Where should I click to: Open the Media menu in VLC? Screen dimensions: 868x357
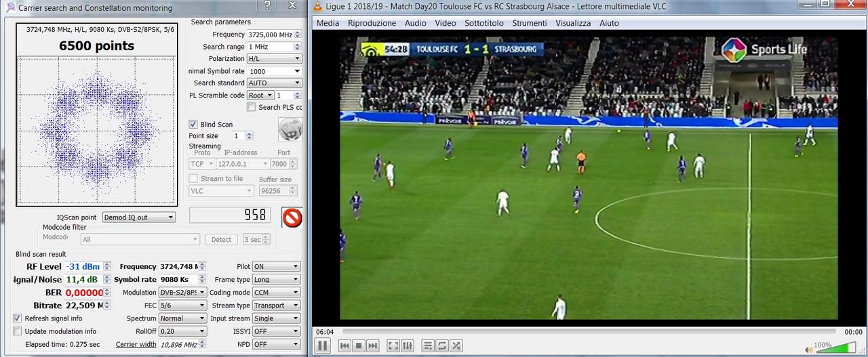coord(328,23)
